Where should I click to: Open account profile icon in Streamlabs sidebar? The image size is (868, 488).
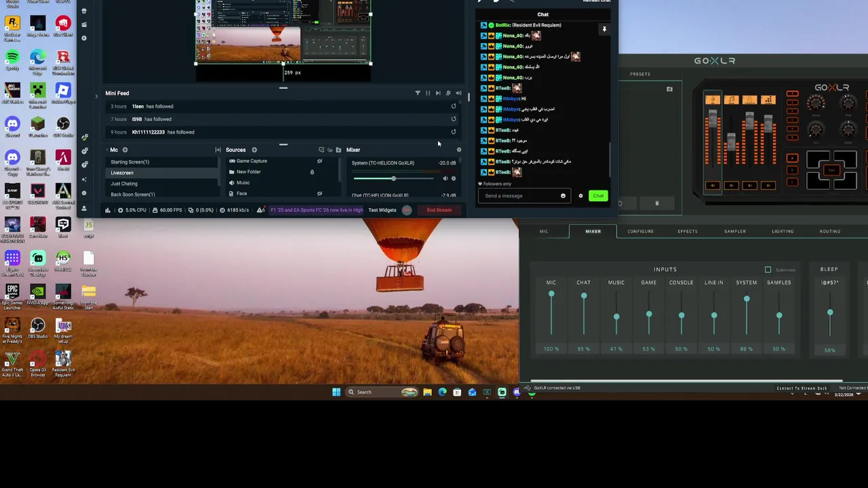(84, 208)
